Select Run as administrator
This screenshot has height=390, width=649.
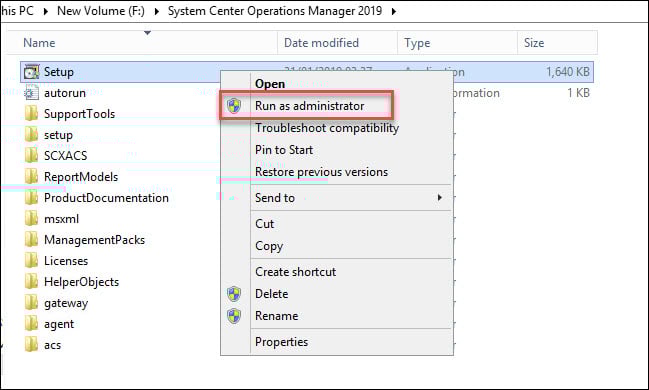pyautogui.click(x=310, y=106)
